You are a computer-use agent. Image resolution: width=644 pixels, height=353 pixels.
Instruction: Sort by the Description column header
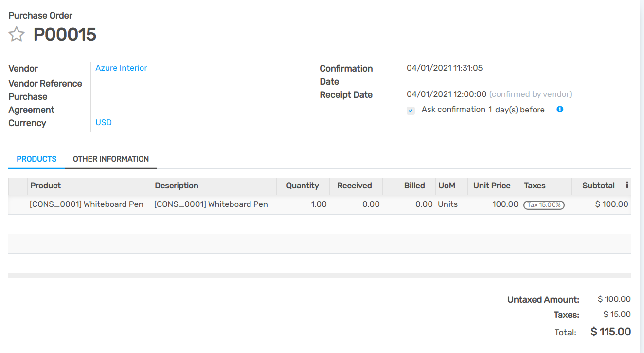point(177,186)
